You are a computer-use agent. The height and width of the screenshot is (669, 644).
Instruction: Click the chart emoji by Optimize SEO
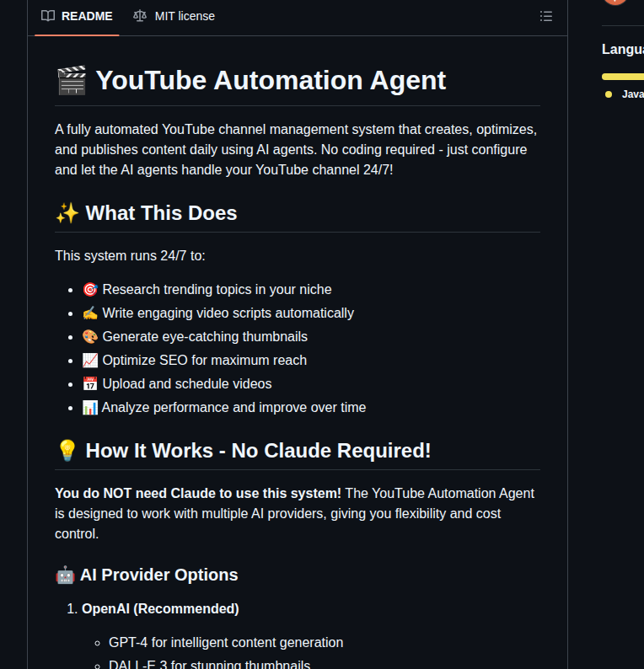click(x=90, y=360)
